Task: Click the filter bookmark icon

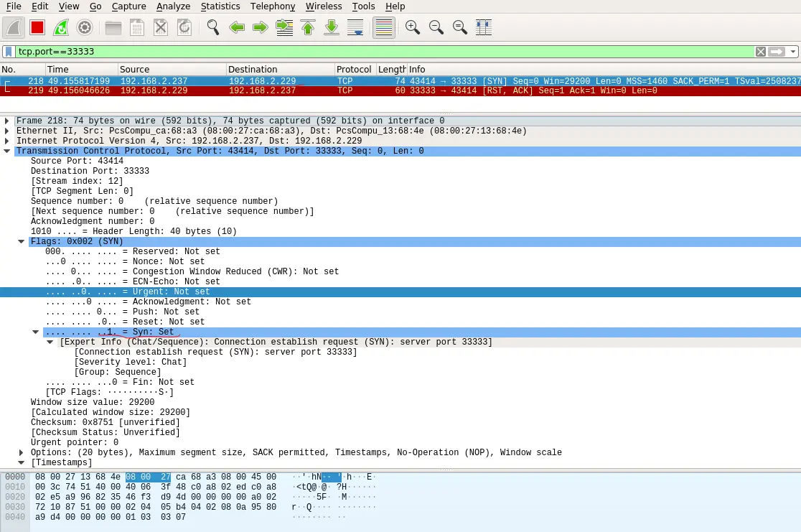Action: click(9, 52)
